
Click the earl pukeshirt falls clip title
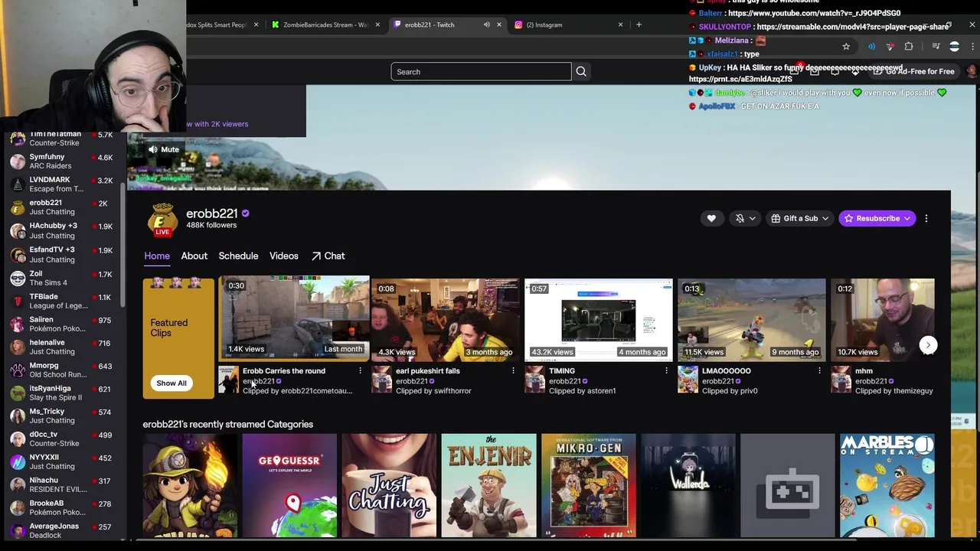coord(428,370)
